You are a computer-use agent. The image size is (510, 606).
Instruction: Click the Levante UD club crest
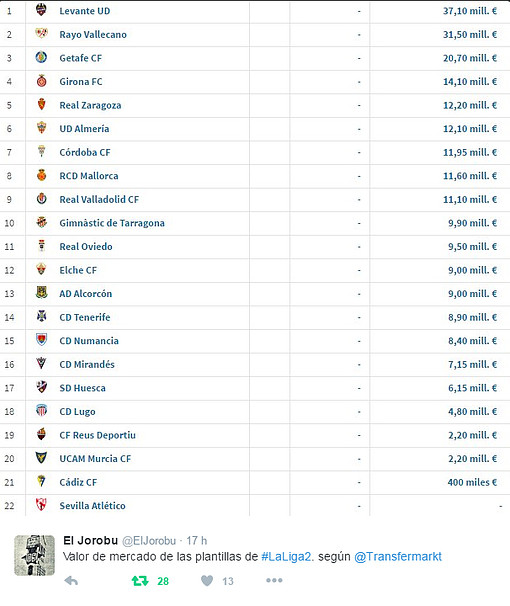pyautogui.click(x=41, y=10)
